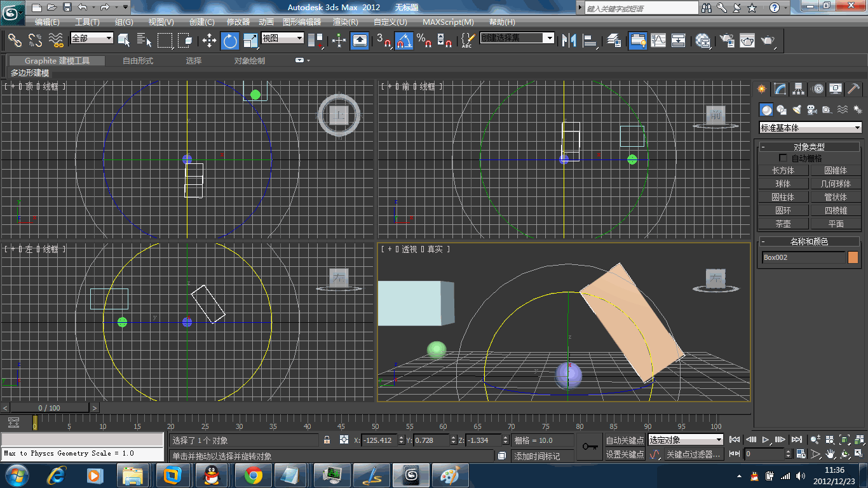This screenshot has height=488, width=868.
Task: Switch to the Modify panel tab icon
Action: coord(780,89)
